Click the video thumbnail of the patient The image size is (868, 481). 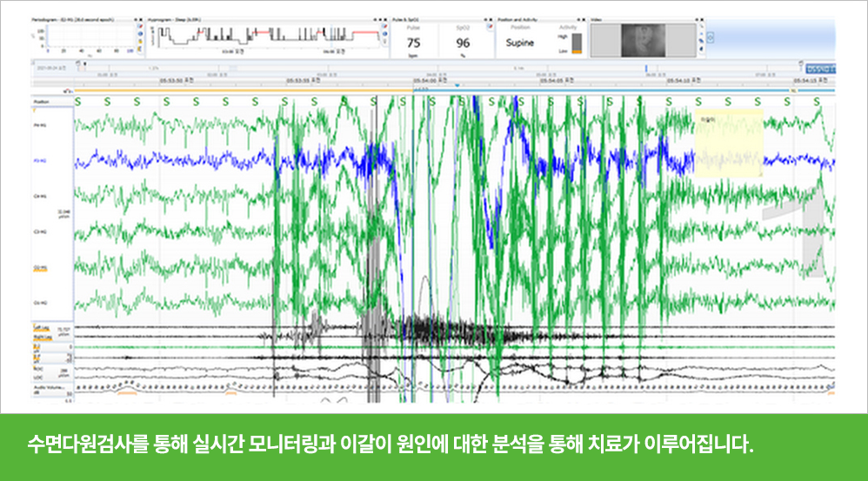643,40
